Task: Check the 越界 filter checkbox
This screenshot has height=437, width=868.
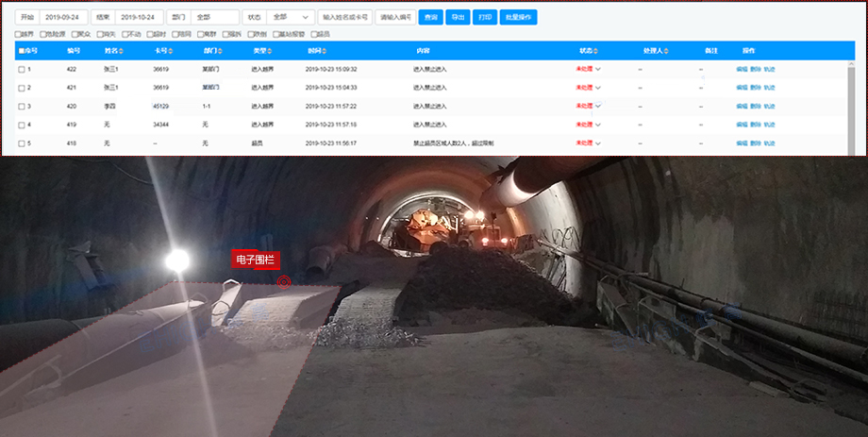Action: (19, 34)
